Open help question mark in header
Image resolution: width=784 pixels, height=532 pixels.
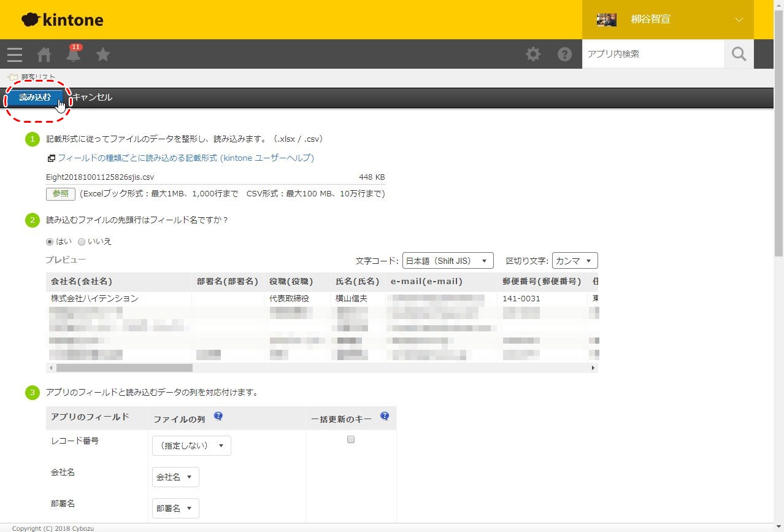tap(564, 54)
